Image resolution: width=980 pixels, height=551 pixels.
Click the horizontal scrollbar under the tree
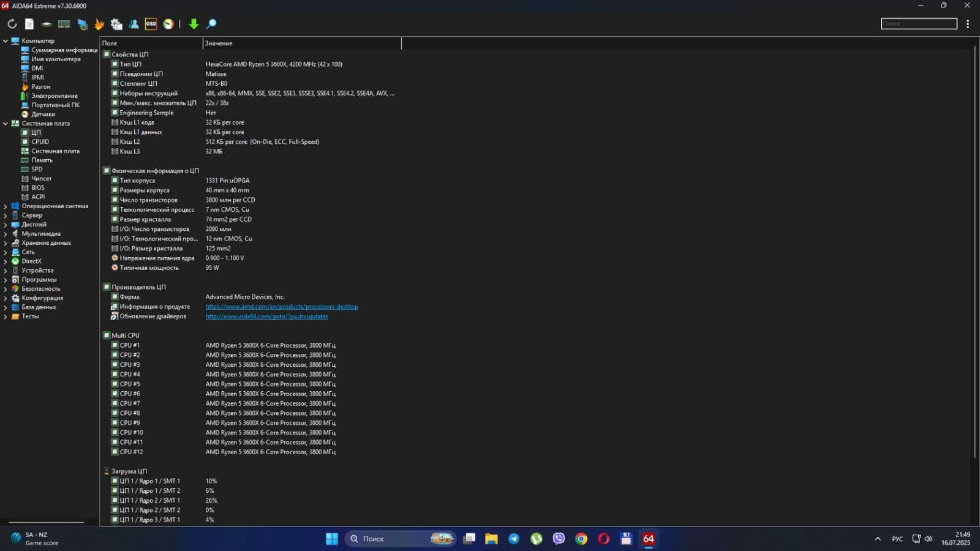click(x=47, y=522)
